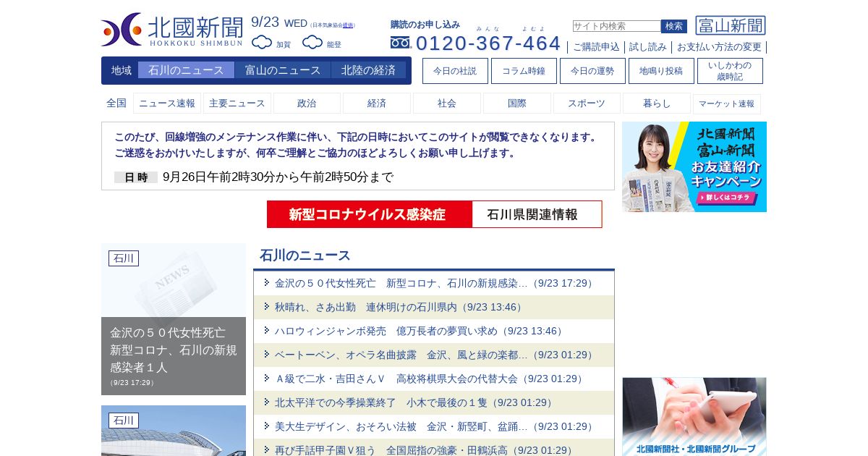Select 富山のニュース region tab
Screen dimensions: 868x456
(283, 70)
